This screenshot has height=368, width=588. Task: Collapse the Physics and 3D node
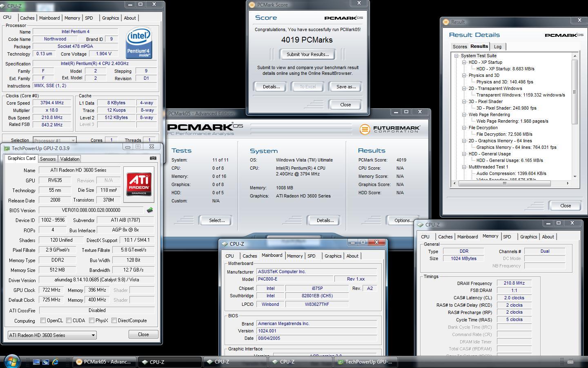click(x=464, y=75)
